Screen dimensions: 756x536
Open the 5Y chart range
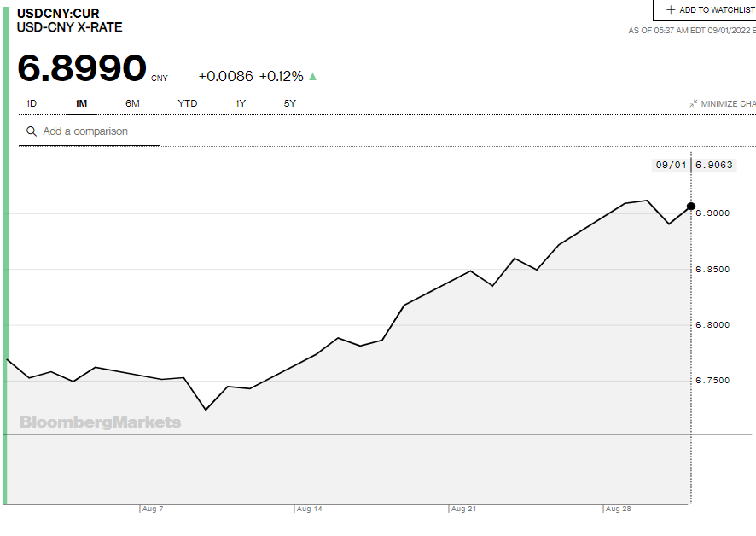click(x=290, y=103)
